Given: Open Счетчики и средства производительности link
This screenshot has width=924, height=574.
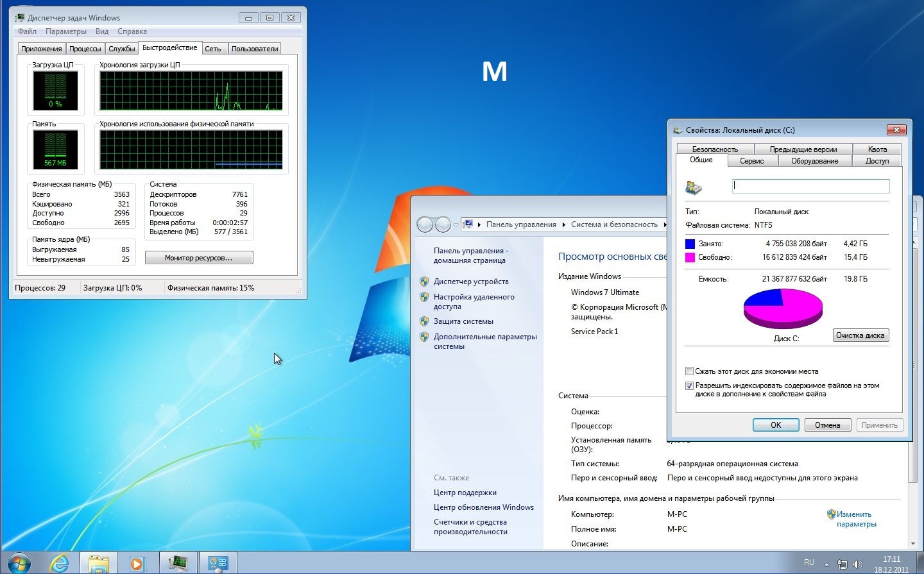Looking at the screenshot, I should coord(470,527).
